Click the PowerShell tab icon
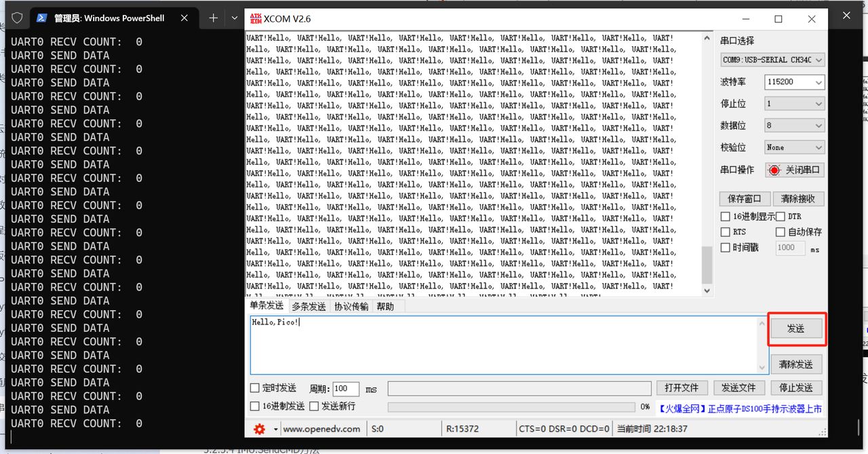The image size is (868, 454). [x=41, y=18]
